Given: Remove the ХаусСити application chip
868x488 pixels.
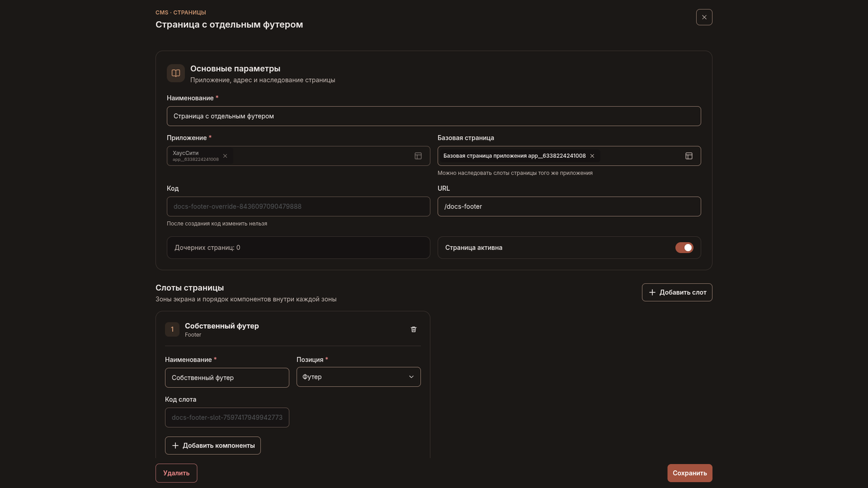Looking at the screenshot, I should 225,156.
